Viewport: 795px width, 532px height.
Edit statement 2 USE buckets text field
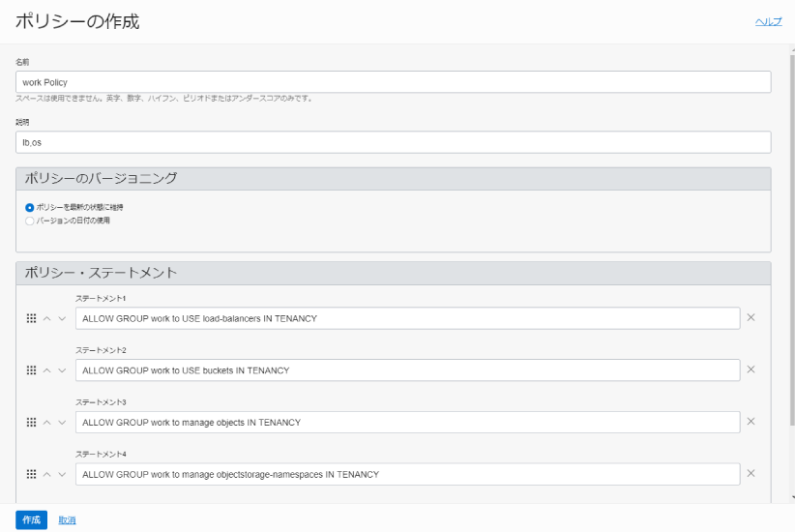click(407, 370)
